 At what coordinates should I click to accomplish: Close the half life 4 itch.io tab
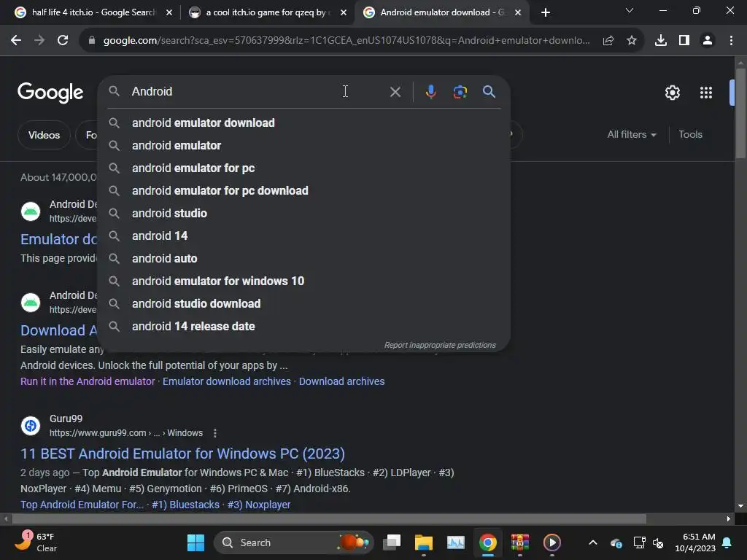point(169,12)
